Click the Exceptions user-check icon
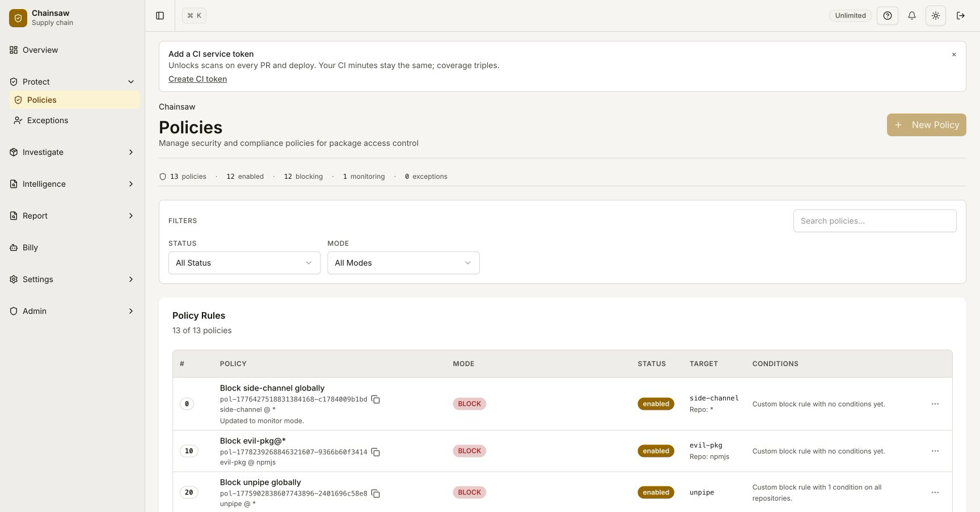 (x=18, y=120)
